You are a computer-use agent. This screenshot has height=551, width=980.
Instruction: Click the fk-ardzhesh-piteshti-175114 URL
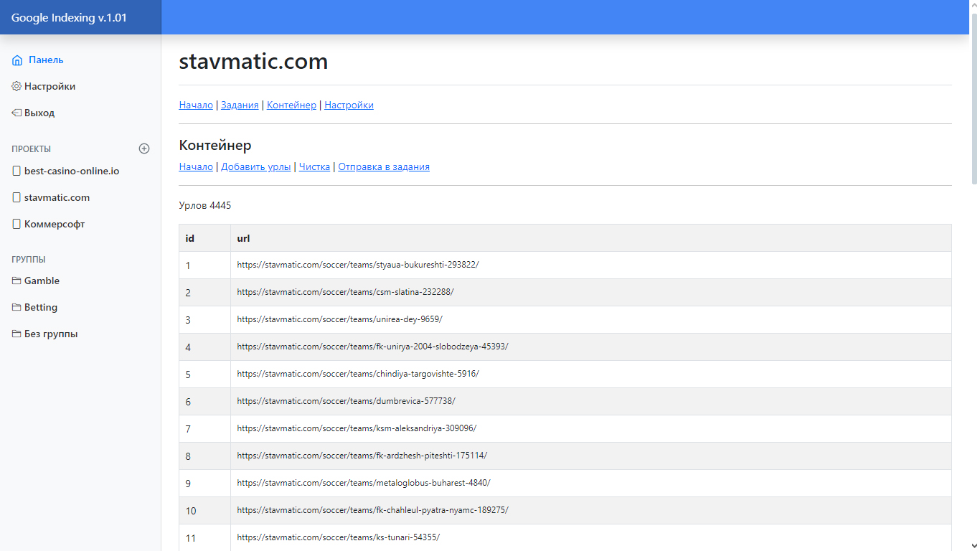pyautogui.click(x=362, y=456)
